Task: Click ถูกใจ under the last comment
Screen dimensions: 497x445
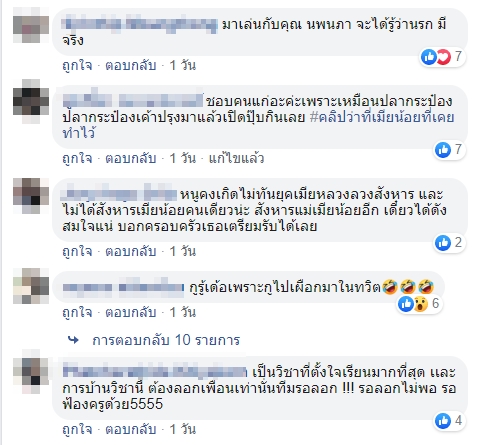Action: point(77,429)
